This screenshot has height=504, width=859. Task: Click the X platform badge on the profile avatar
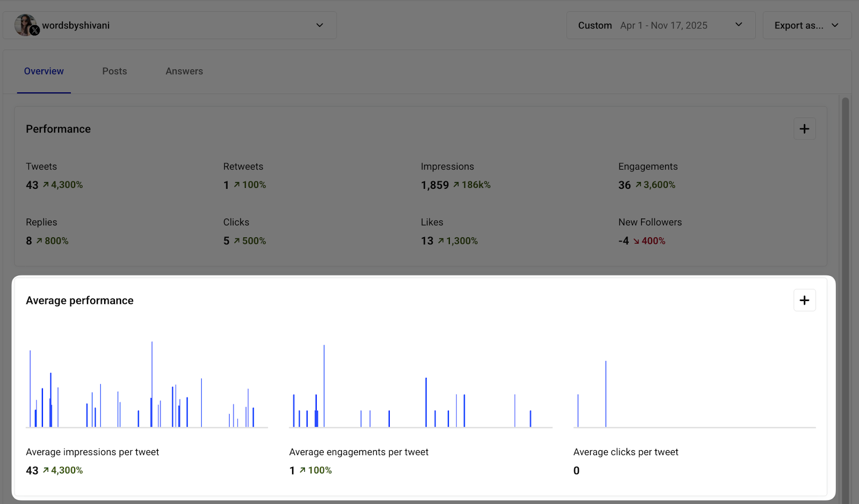(x=35, y=31)
